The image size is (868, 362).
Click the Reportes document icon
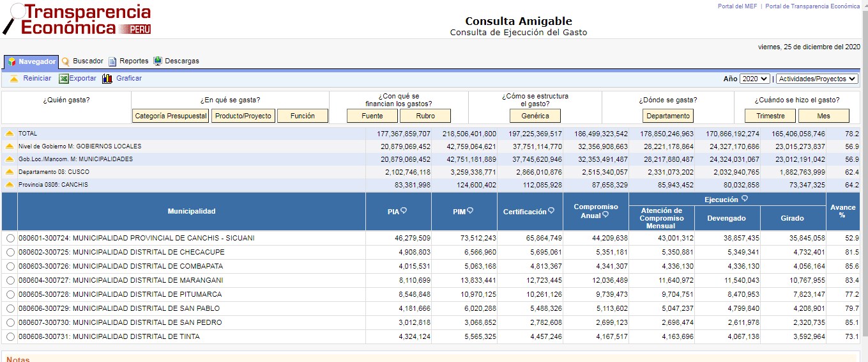coord(112,61)
